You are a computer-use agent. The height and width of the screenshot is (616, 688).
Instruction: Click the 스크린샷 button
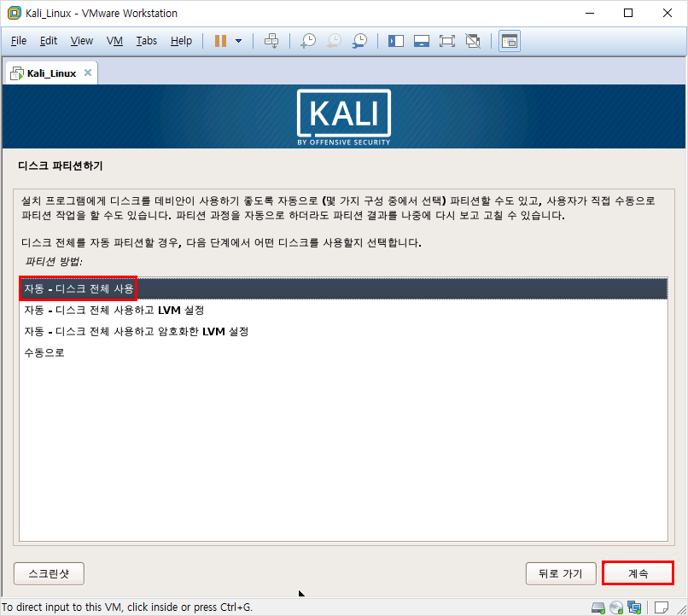click(49, 573)
